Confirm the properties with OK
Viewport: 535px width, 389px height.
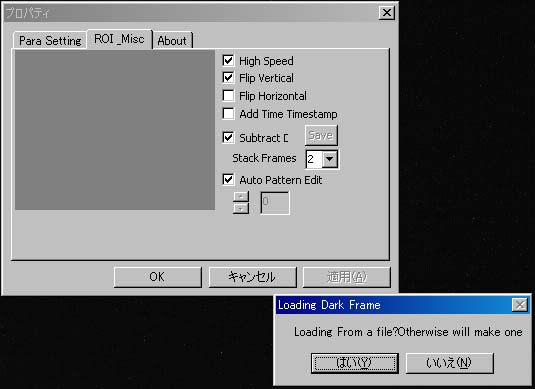pos(158,277)
